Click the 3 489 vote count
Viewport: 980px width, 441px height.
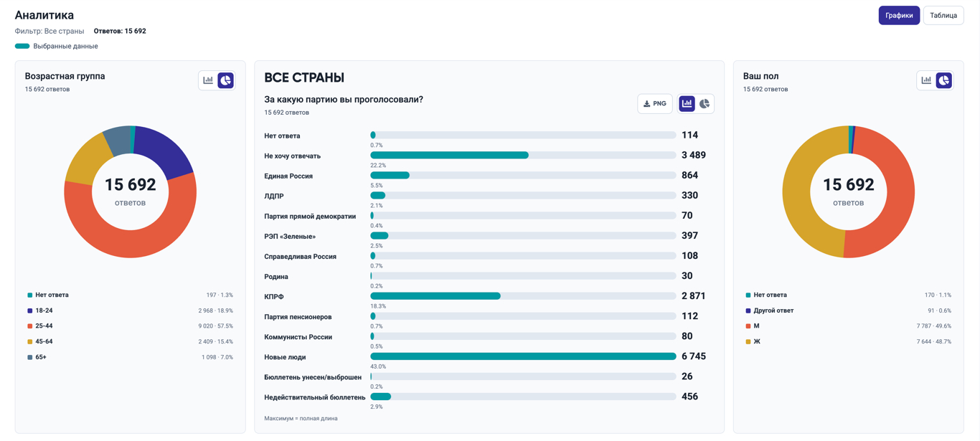click(x=694, y=156)
